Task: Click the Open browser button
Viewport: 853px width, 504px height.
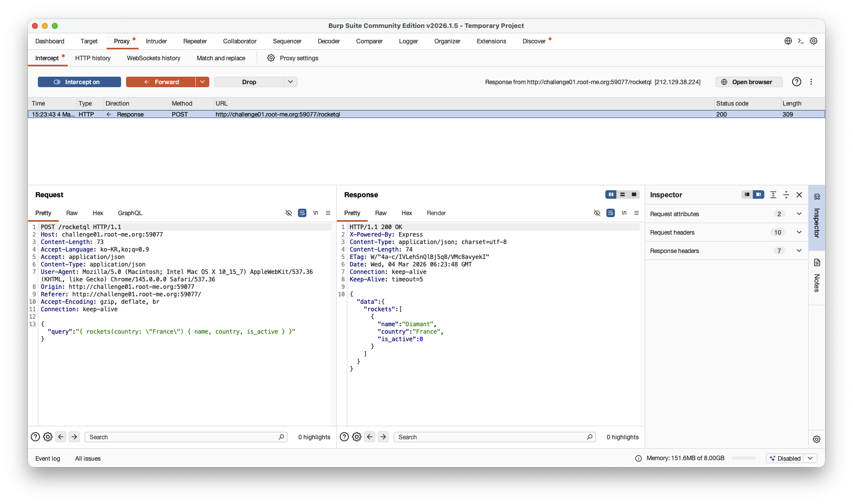Action: point(749,82)
